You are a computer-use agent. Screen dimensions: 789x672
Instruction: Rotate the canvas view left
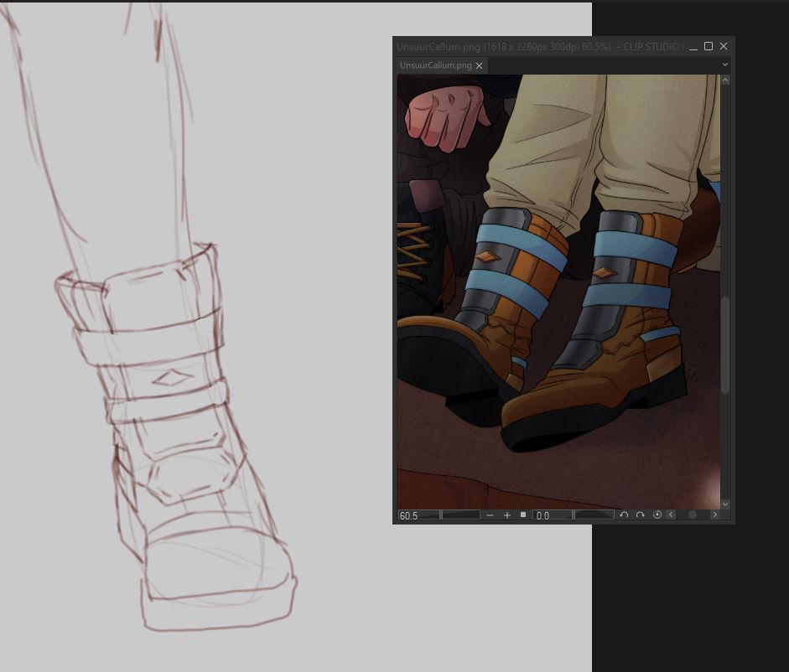[x=624, y=514]
